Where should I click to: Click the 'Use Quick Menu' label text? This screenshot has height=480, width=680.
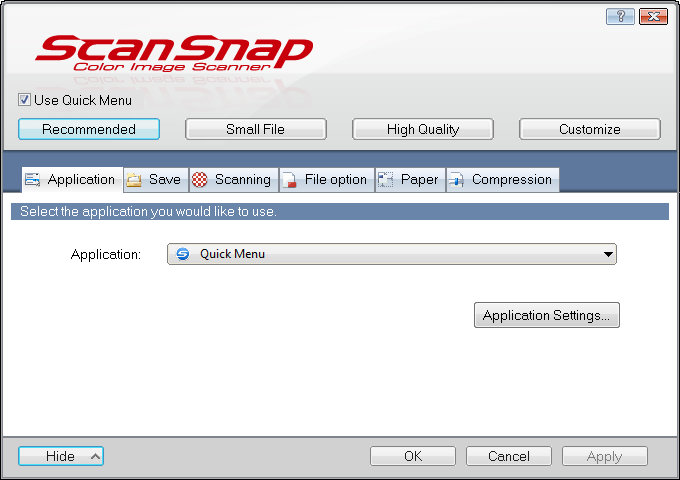83,100
